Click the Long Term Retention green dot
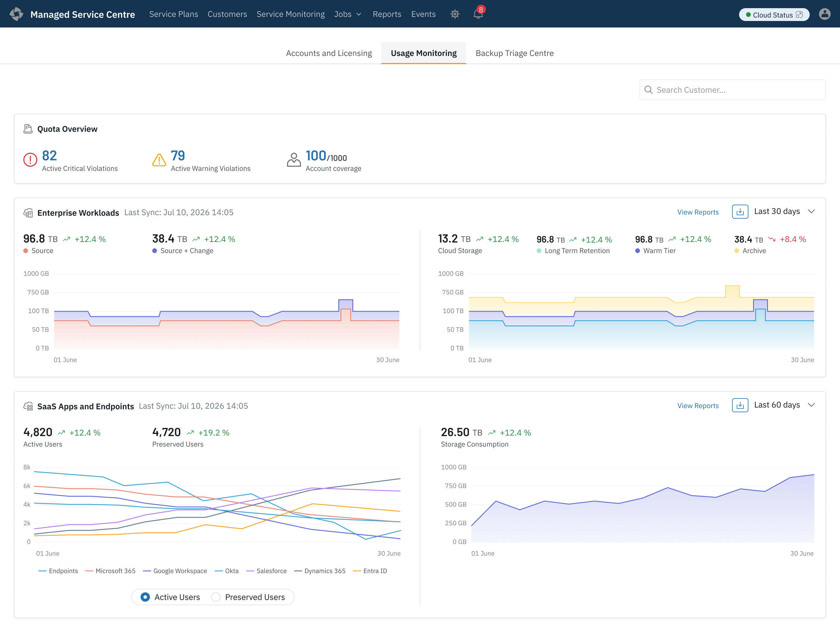The width and height of the screenshot is (840, 632). pos(539,251)
